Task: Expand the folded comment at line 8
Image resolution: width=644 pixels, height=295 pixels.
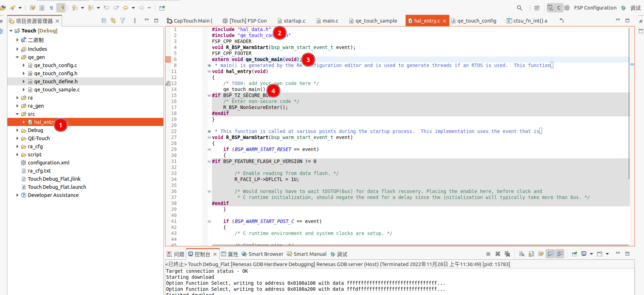Action: 209,65
